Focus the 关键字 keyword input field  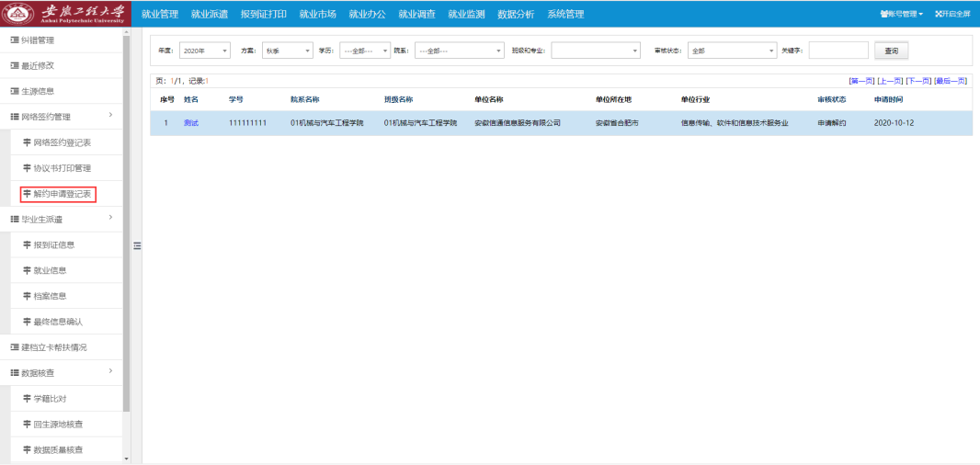(x=838, y=51)
